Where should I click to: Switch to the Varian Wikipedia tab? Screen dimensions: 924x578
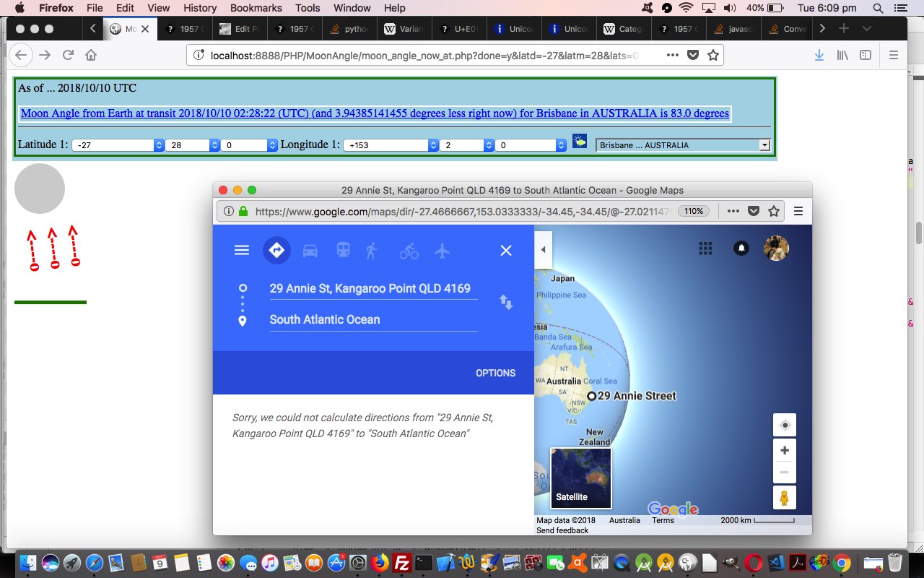point(405,29)
